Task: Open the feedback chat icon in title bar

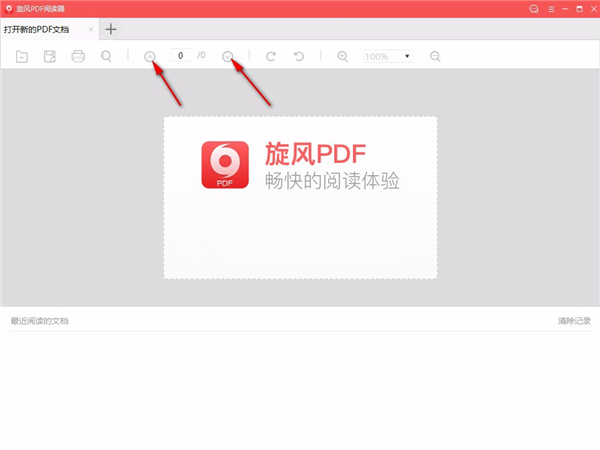Action: [534, 9]
